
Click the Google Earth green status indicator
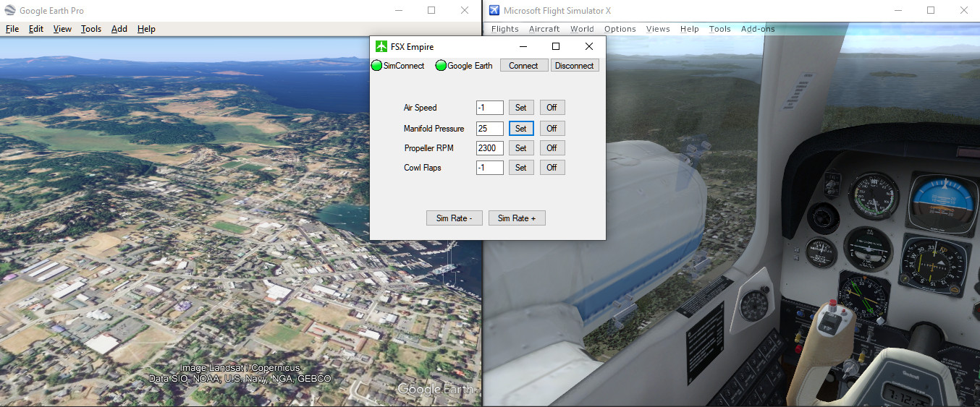click(x=441, y=66)
